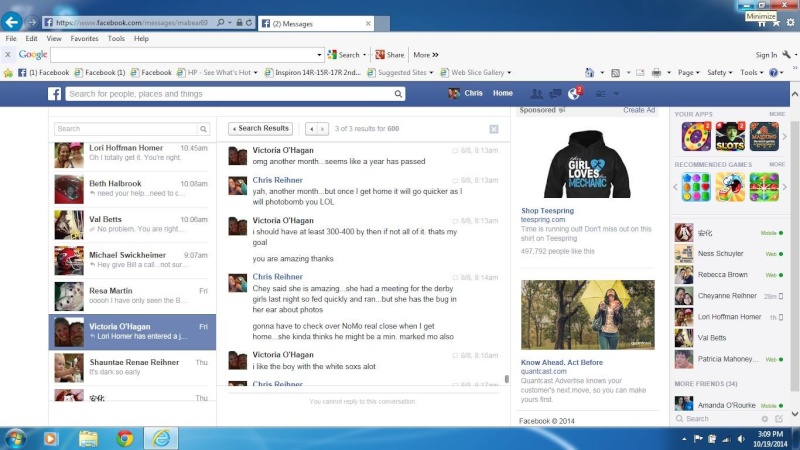The width and height of the screenshot is (800, 450).
Task: Open chat with Rebecca Brown
Action: [x=730, y=274]
